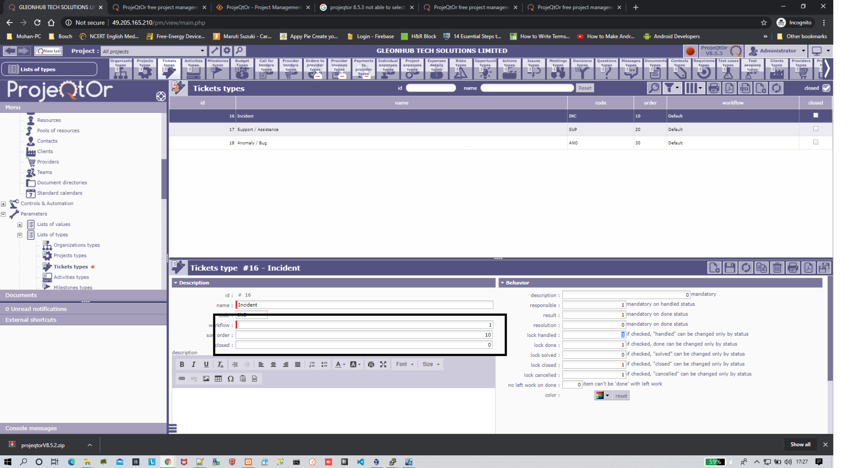
Task: Open the color picker swatch
Action: [x=602, y=396]
